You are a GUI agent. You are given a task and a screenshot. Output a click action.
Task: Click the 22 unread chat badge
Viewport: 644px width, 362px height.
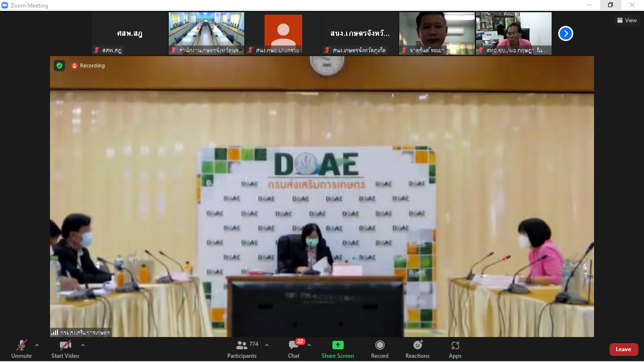300,341
